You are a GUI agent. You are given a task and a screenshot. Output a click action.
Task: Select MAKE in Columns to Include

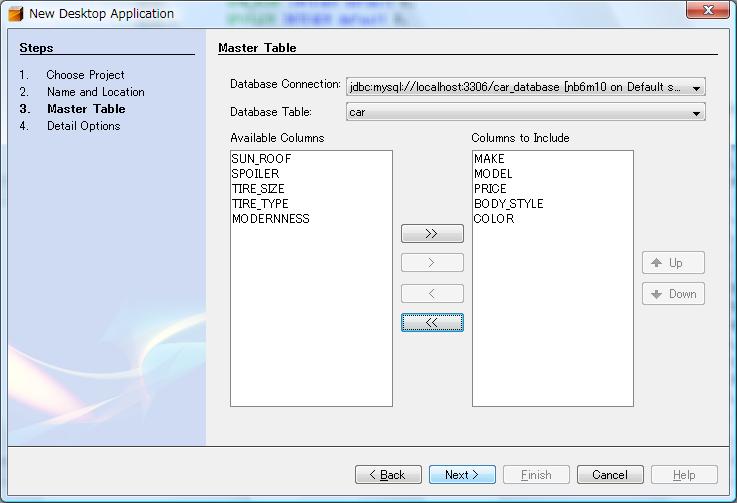(489, 159)
